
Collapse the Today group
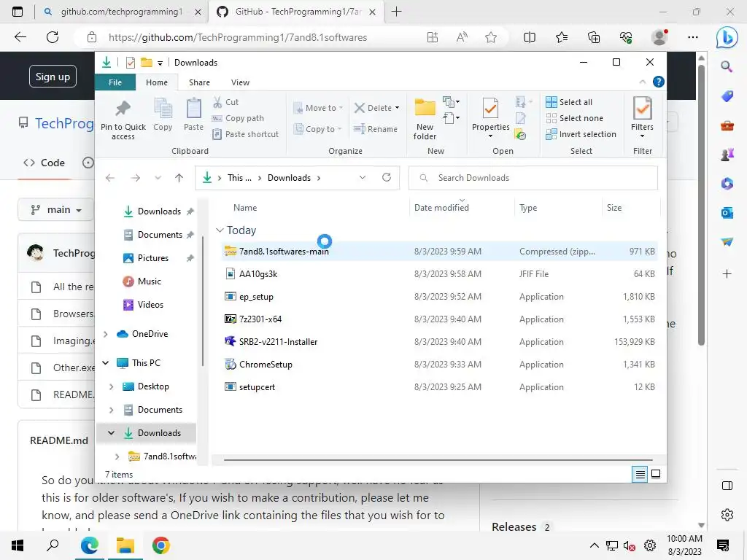point(220,230)
